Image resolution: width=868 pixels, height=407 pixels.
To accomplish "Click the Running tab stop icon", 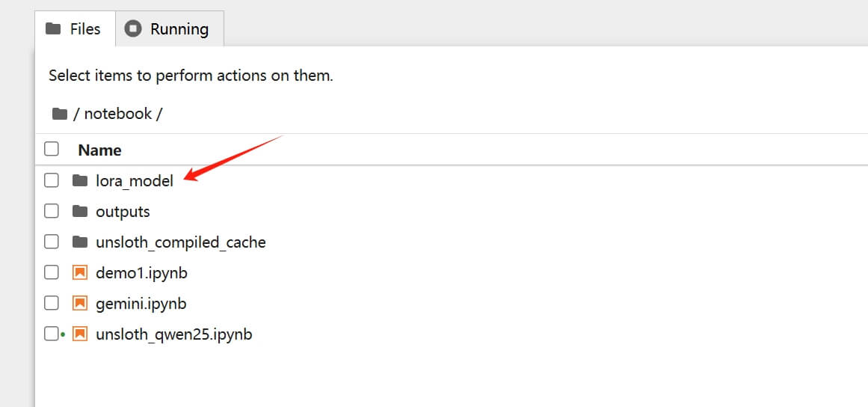I will tap(133, 29).
